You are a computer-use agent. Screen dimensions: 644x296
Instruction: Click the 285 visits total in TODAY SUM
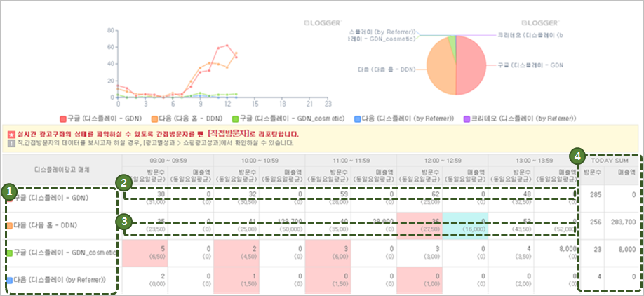pos(595,195)
